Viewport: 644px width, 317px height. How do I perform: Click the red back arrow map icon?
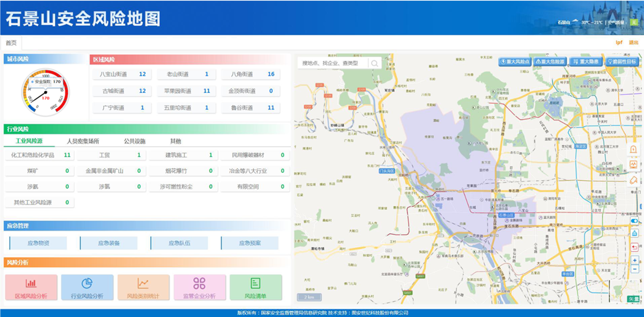634,247
